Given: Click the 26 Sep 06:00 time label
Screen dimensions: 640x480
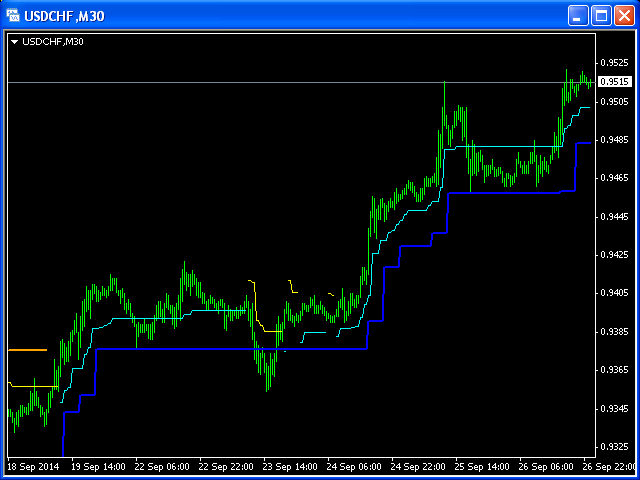Looking at the screenshot, I should pyautogui.click(x=547, y=466).
